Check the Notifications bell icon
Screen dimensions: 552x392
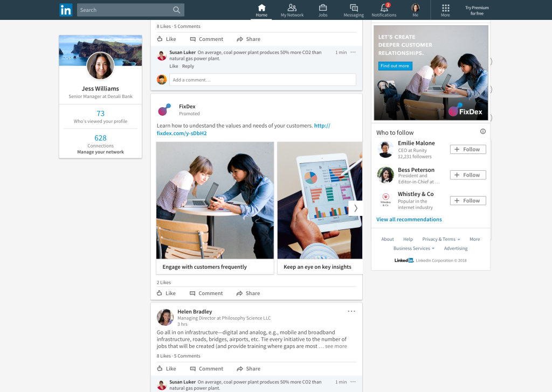pyautogui.click(x=384, y=8)
